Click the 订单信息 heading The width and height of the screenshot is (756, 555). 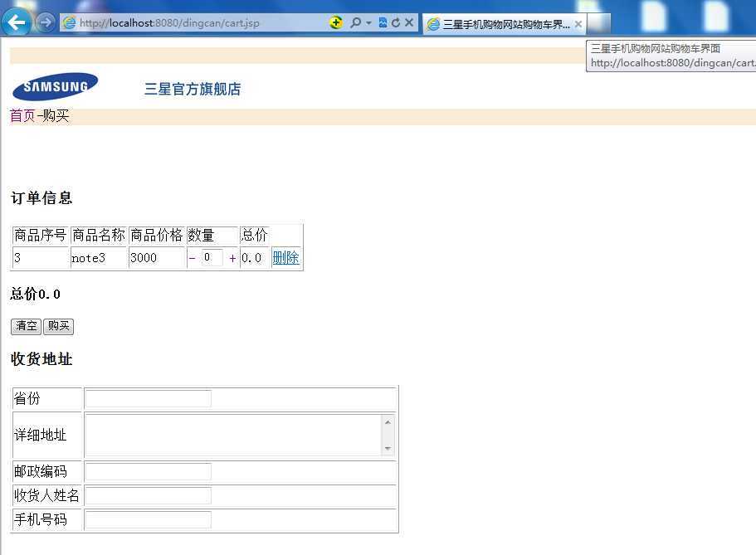[41, 198]
